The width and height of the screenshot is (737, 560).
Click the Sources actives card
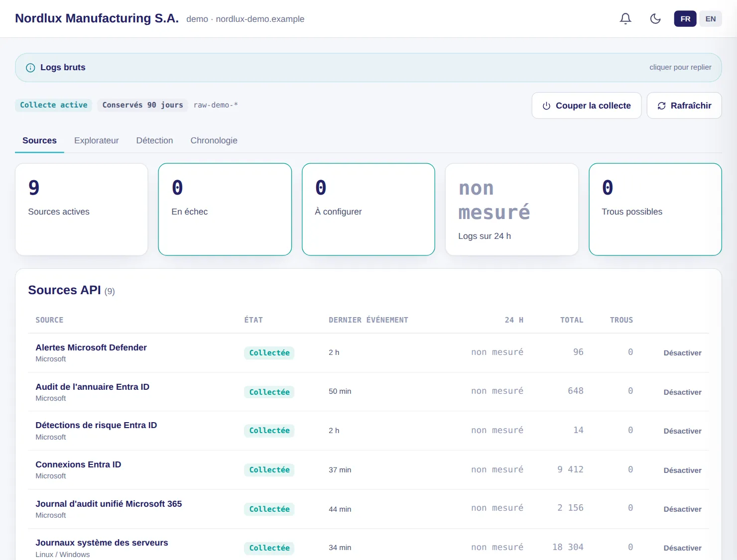[82, 210]
